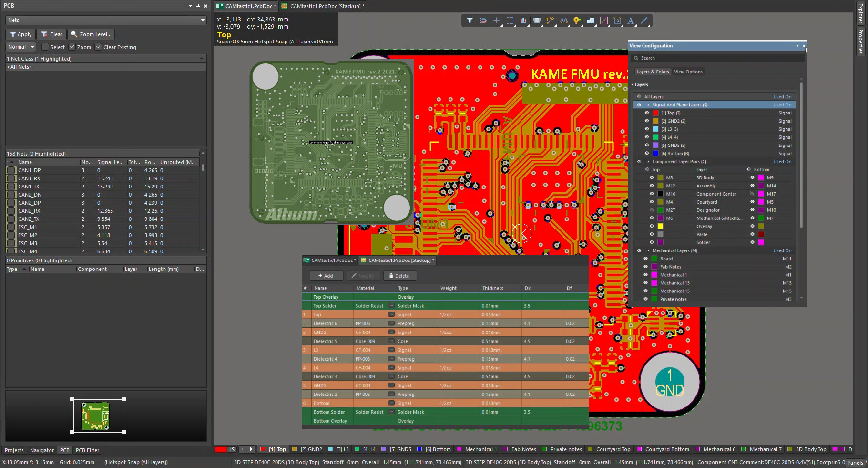Open the Navigator panel tab
Screen dimensions: 868x468
point(42,450)
